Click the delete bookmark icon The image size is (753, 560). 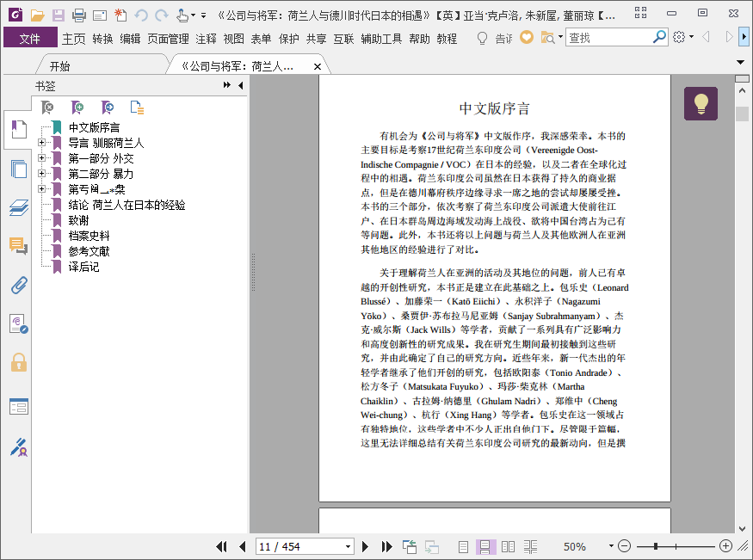[x=49, y=108]
